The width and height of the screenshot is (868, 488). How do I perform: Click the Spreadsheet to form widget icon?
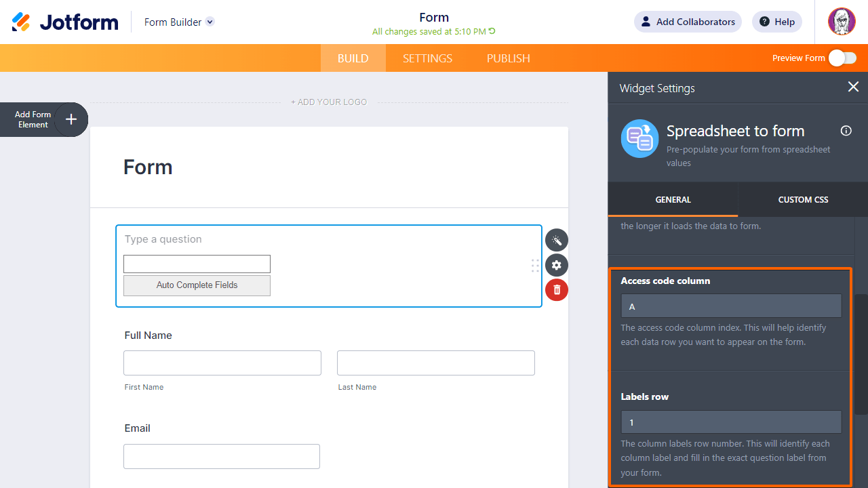point(639,139)
